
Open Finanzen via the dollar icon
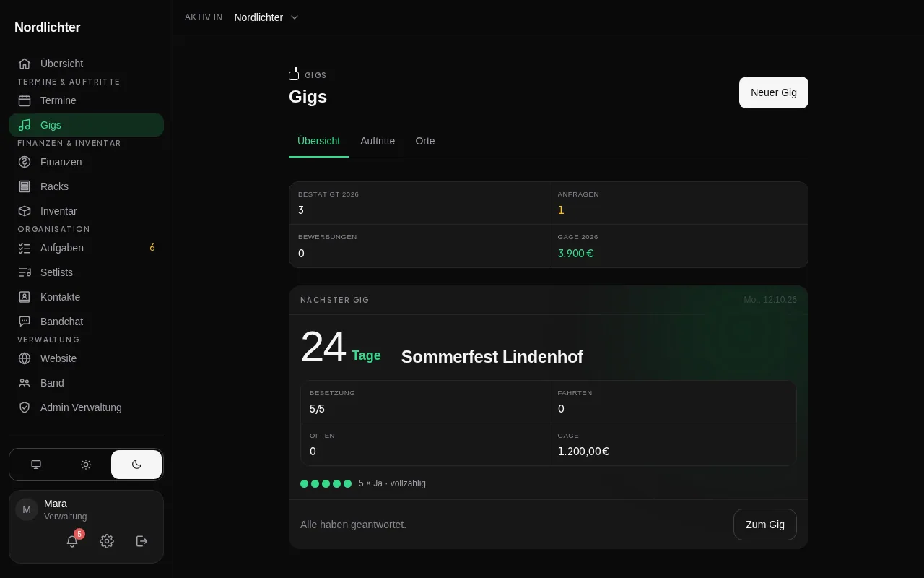pyautogui.click(x=25, y=162)
